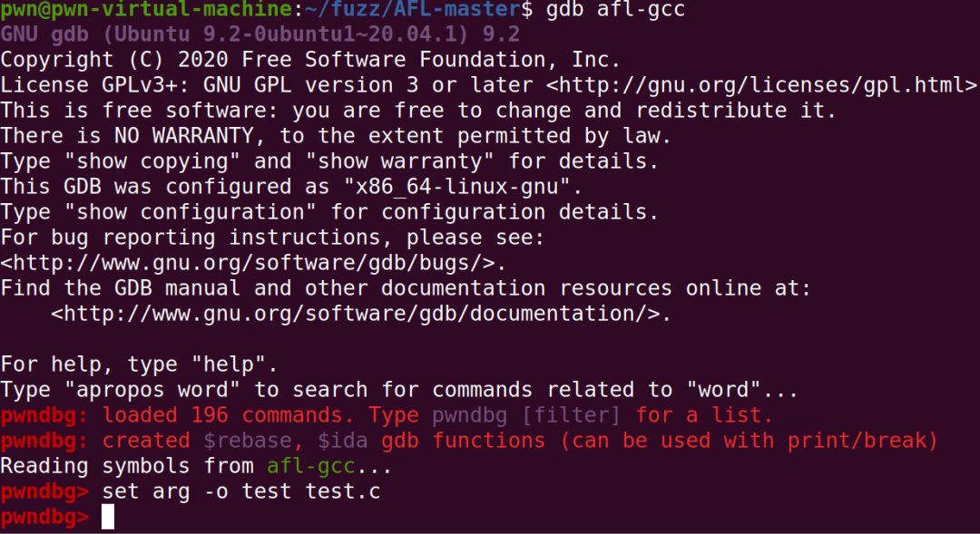Click the 'show configuration' quoted text
Image resolution: width=980 pixels, height=534 pixels.
click(x=191, y=212)
